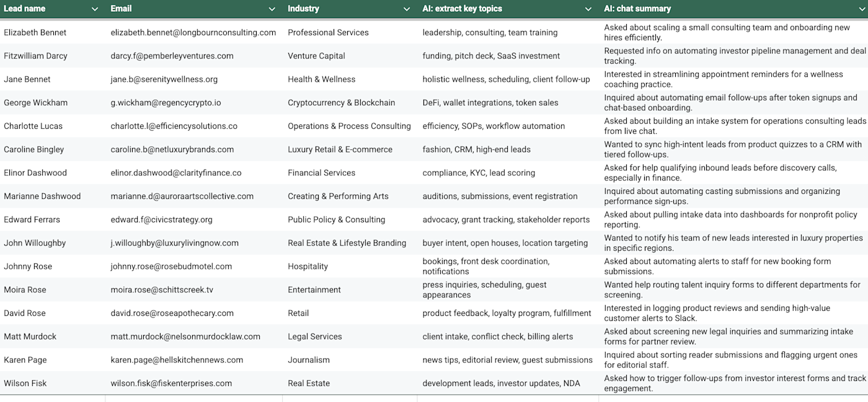Select email matt.murdock@nelsonmurdocklaw.com
This screenshot has width=868, height=402.
(185, 337)
